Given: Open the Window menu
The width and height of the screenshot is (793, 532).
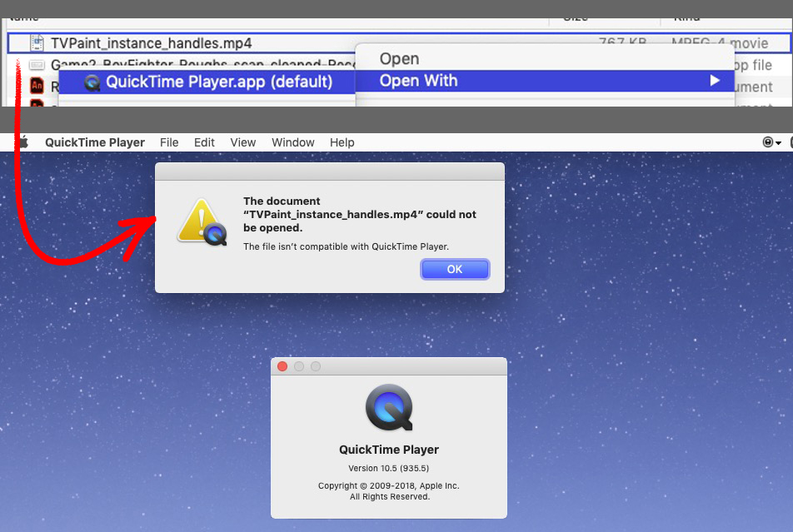Looking at the screenshot, I should pyautogui.click(x=293, y=142).
